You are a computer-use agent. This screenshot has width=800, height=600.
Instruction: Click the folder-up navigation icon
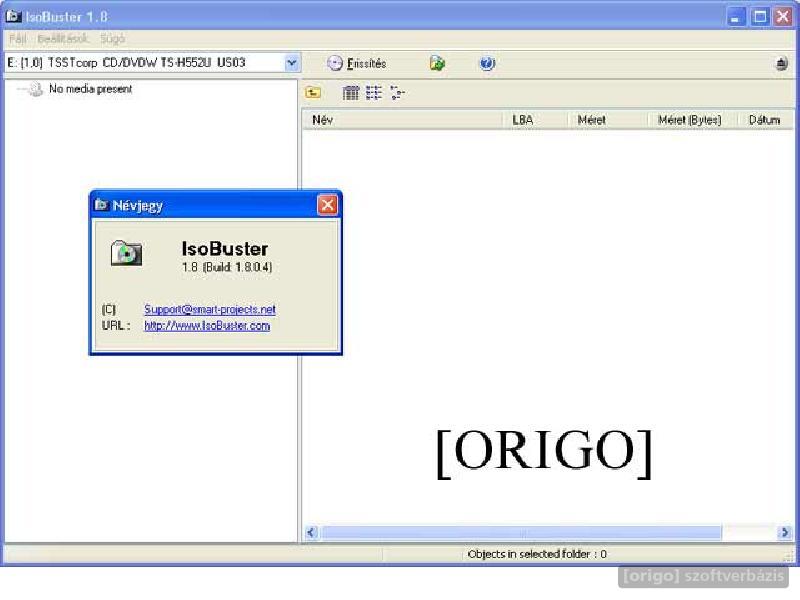click(313, 93)
